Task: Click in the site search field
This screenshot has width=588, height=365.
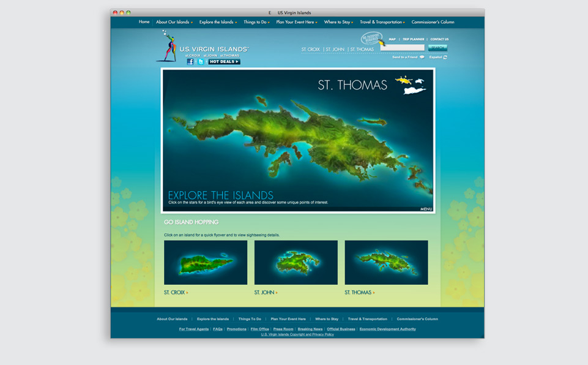Action: [x=403, y=48]
